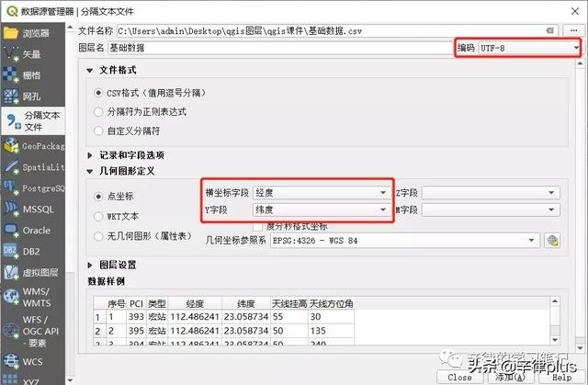Enable the 度分秒格式坐标 checkbox
The image size is (588, 385).
[x=258, y=225]
